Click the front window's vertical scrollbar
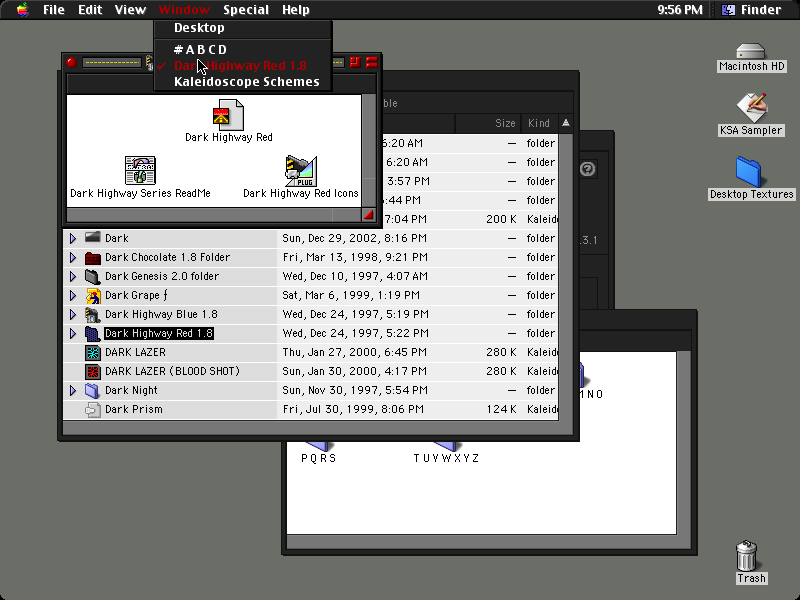 point(368,152)
